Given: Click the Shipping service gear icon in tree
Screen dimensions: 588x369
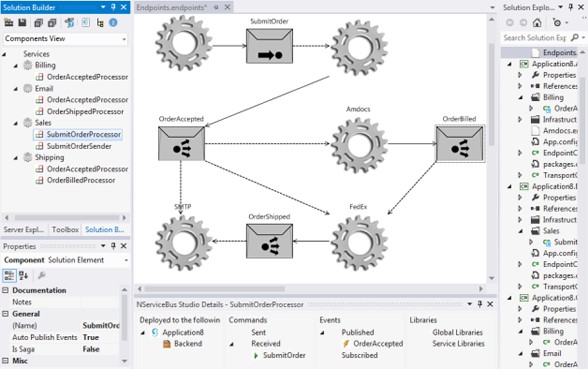Looking at the screenshot, I should [x=28, y=158].
